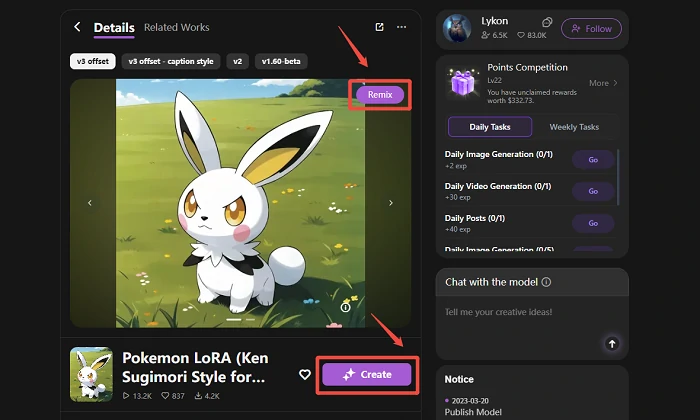Screen dimensions: 700x420
Task: Go back with the left arrow icon
Action: pyautogui.click(x=77, y=27)
